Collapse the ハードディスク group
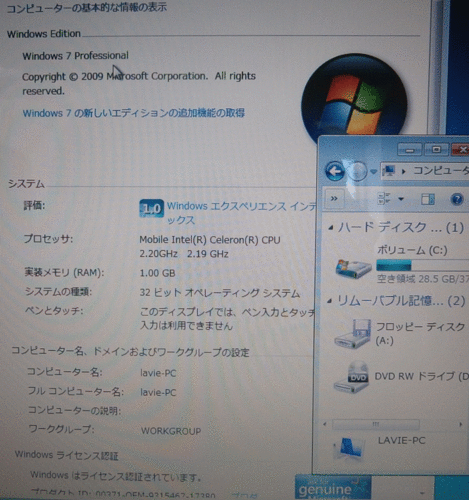469x500 pixels. click(x=330, y=228)
